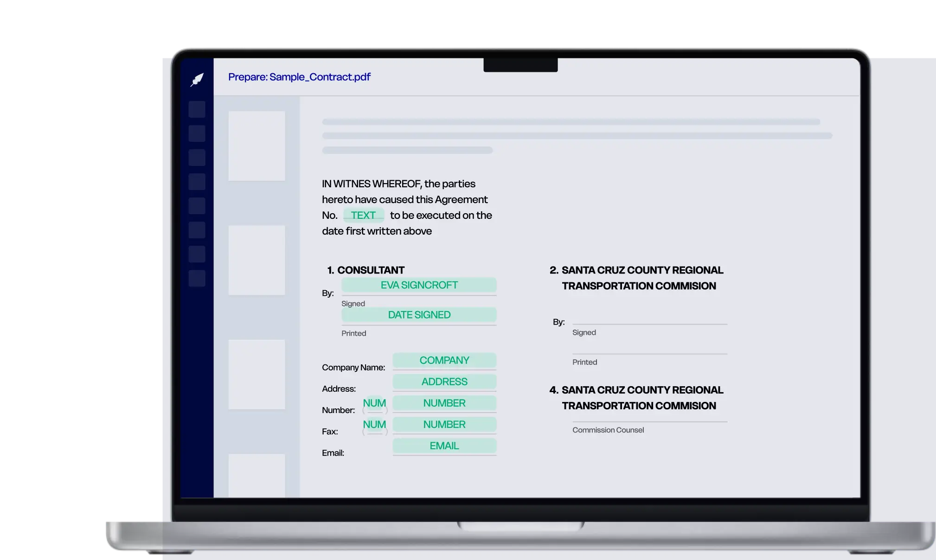The height and width of the screenshot is (560, 936).
Task: Click the last sidebar square icon
Action: (197, 278)
